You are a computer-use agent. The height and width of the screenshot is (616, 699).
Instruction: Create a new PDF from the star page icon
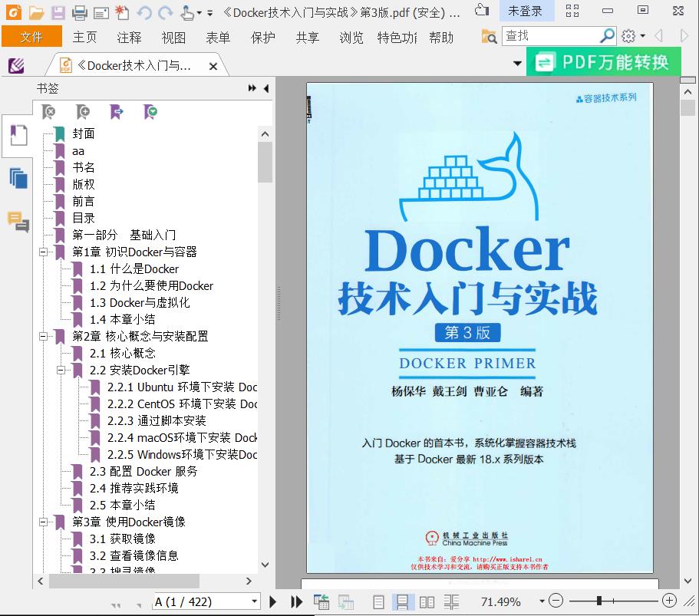122,12
